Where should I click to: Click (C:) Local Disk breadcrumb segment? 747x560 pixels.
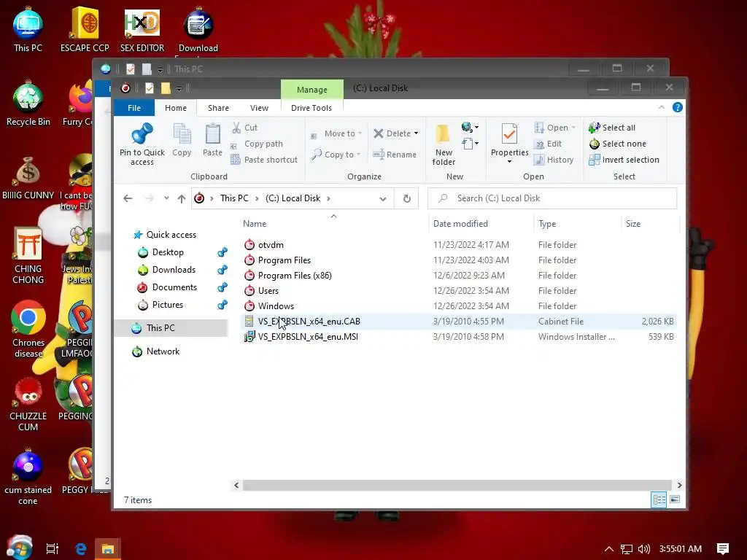click(x=293, y=198)
